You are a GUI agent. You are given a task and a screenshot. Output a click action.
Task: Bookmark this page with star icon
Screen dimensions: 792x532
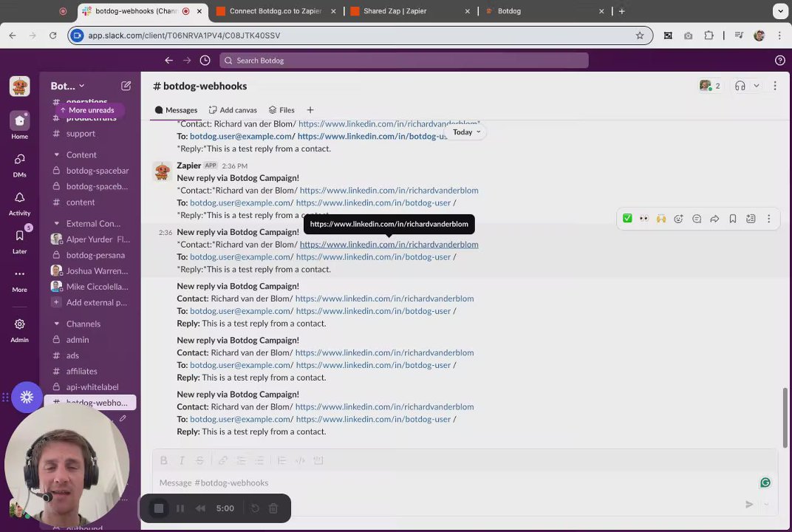pyautogui.click(x=640, y=35)
